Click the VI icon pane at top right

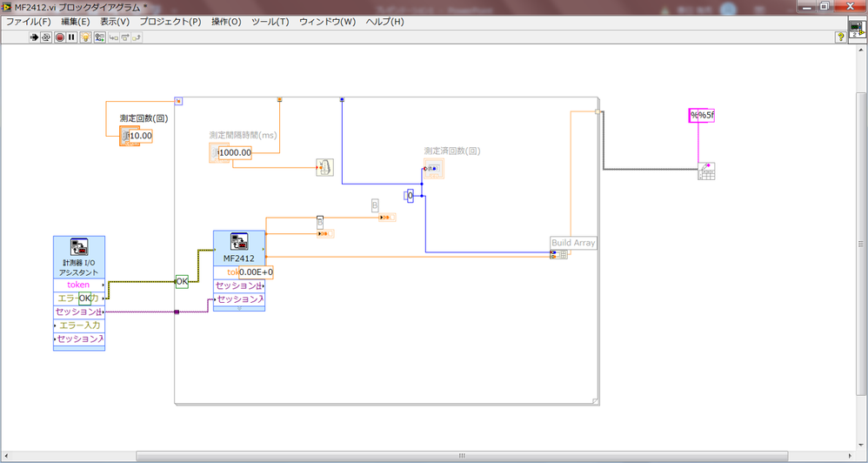coord(858,30)
